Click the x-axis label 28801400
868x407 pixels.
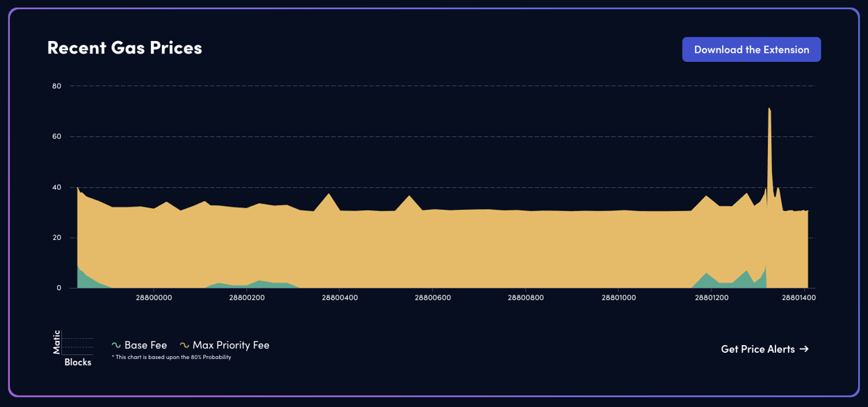coord(798,298)
